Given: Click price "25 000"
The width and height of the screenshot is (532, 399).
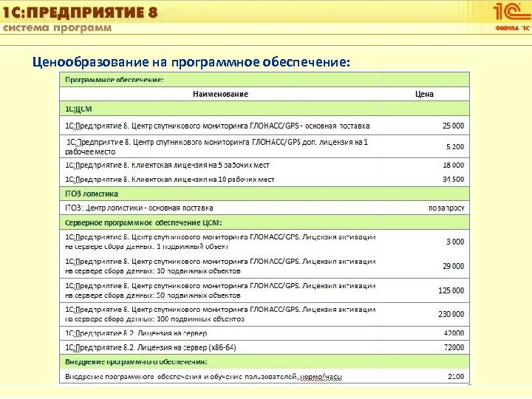Looking at the screenshot, I should (x=453, y=126).
